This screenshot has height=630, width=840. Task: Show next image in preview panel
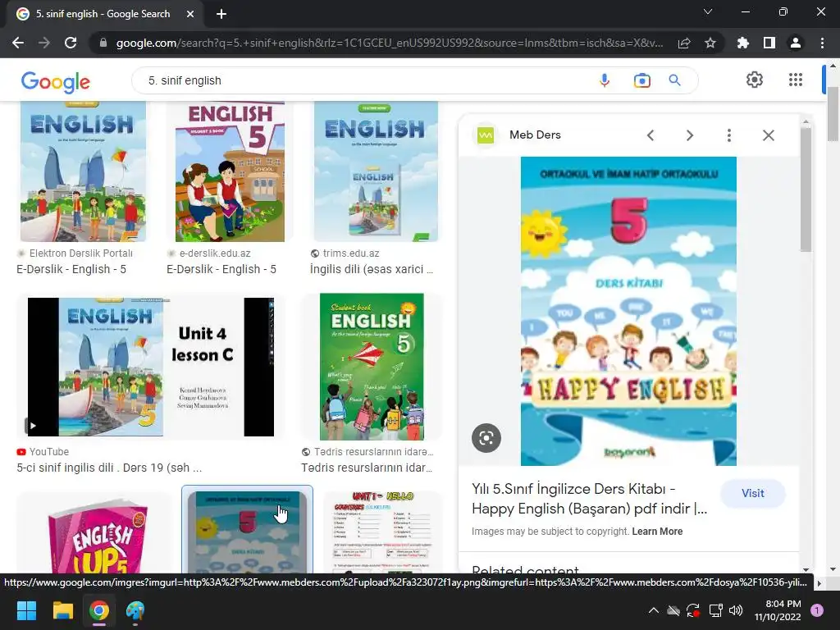(x=689, y=135)
